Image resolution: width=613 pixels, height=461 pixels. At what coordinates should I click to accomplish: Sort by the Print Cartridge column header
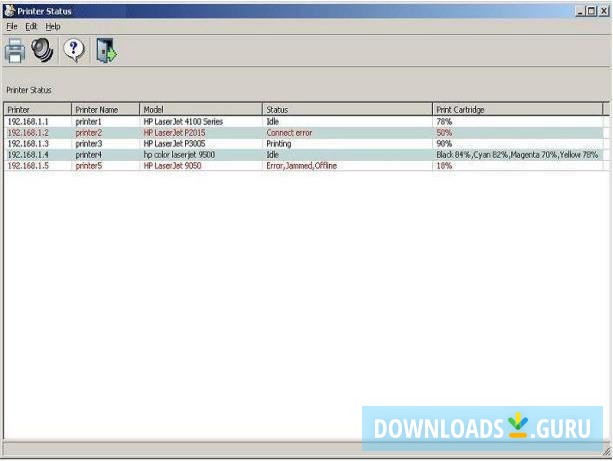(x=518, y=109)
